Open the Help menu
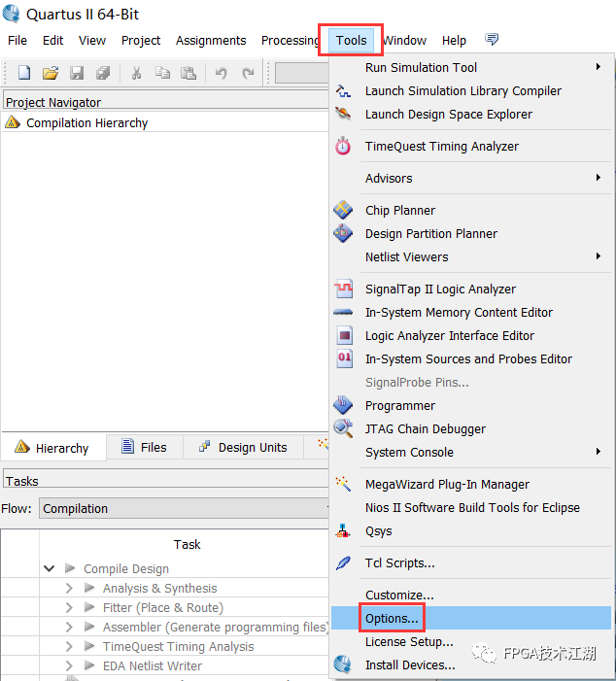This screenshot has height=681, width=616. 454,41
